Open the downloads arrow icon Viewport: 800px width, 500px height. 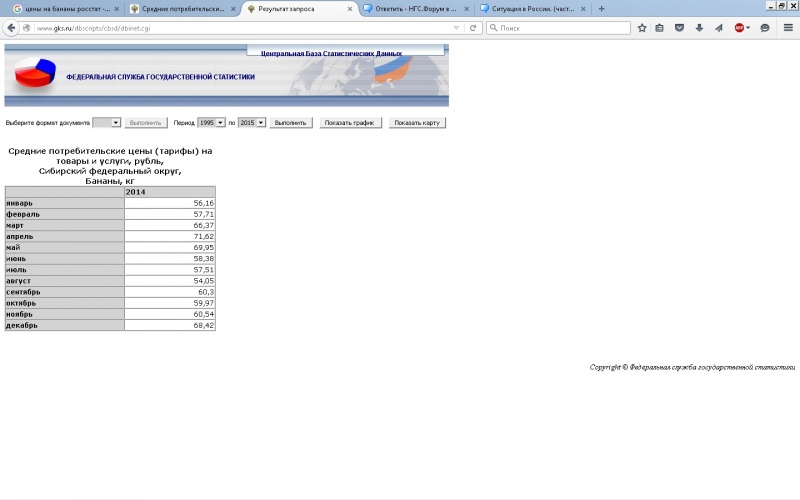tap(699, 28)
